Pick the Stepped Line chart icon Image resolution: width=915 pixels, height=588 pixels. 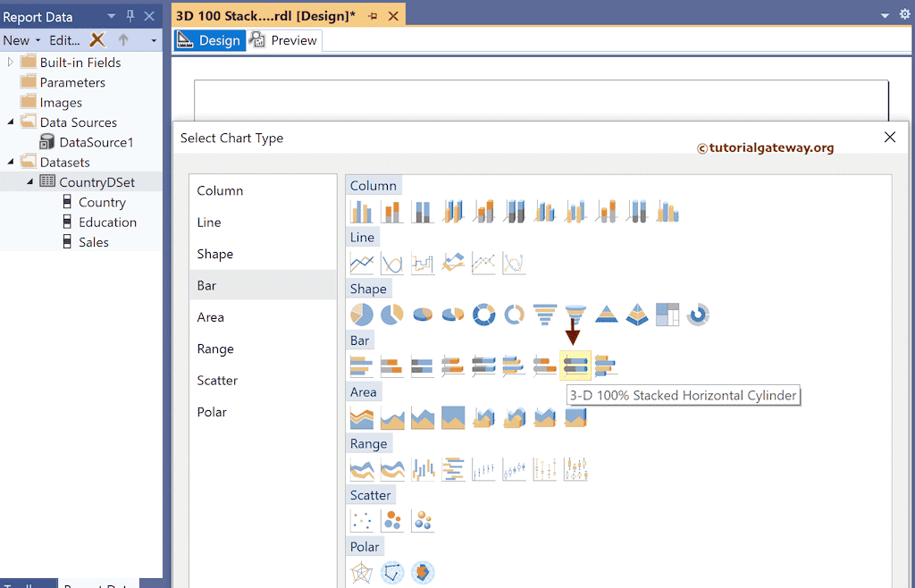(423, 263)
